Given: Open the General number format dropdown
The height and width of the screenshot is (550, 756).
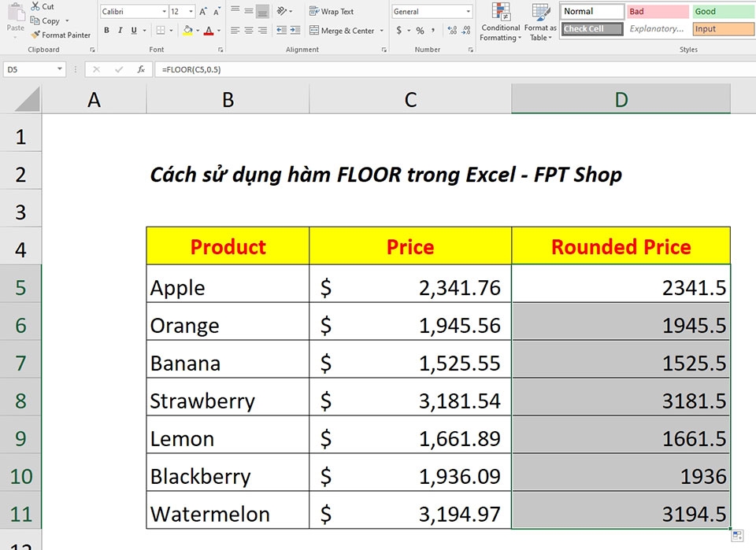Looking at the screenshot, I should click(x=468, y=11).
